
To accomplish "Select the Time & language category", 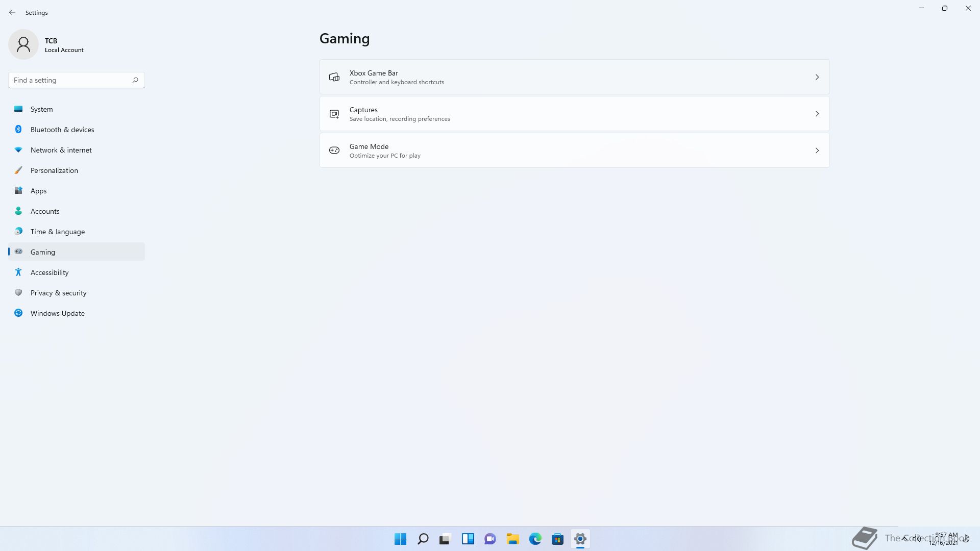I will pyautogui.click(x=58, y=232).
